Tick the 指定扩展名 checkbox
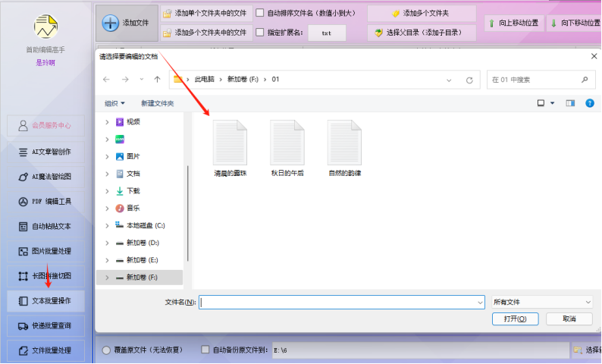The width and height of the screenshot is (602, 364). [x=260, y=33]
